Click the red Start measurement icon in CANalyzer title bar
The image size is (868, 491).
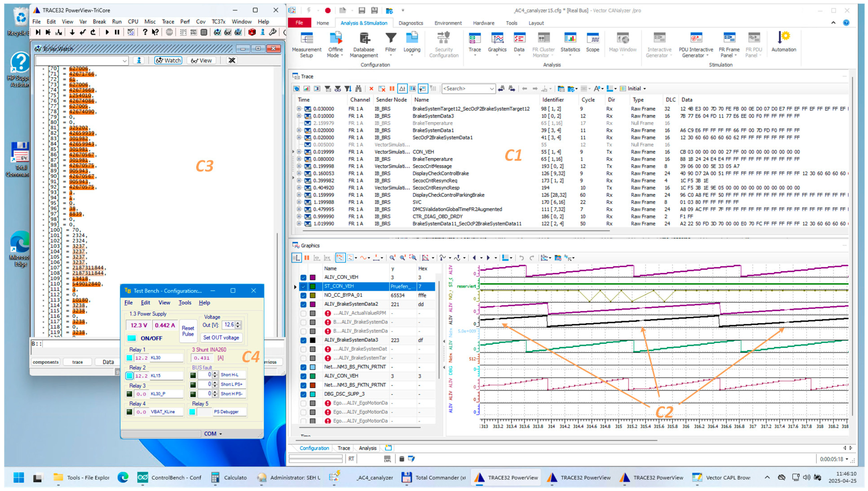coord(328,10)
